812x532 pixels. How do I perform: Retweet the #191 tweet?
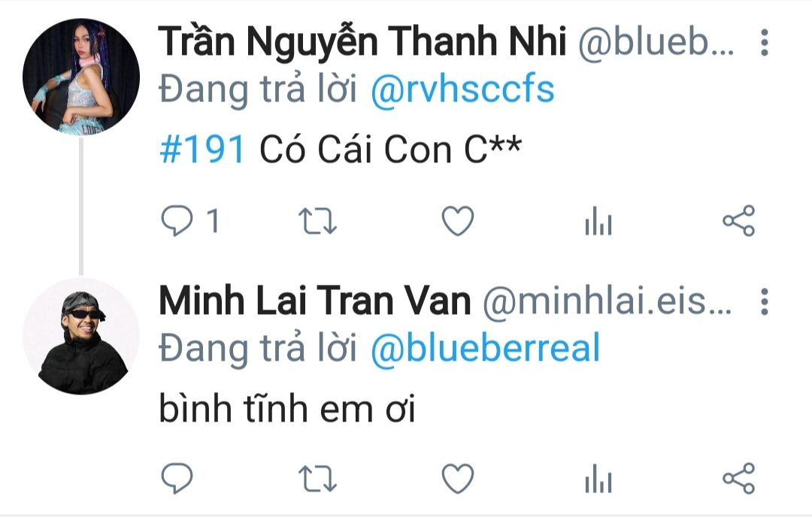tap(317, 222)
